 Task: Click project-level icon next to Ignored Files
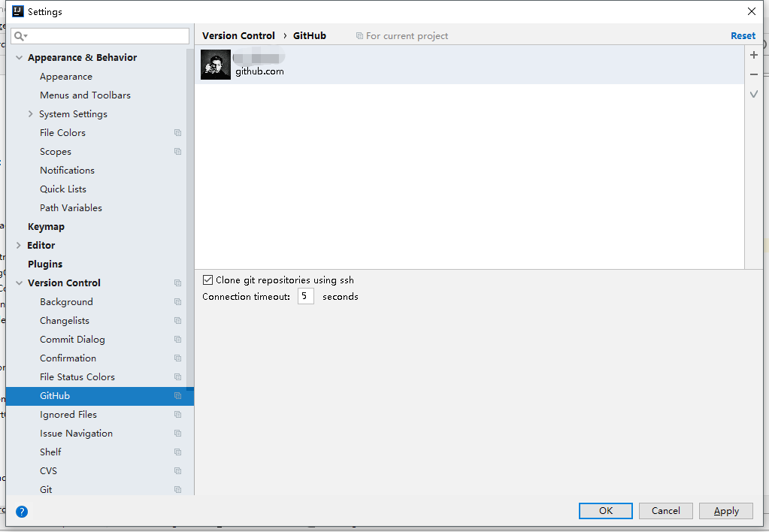[177, 415]
